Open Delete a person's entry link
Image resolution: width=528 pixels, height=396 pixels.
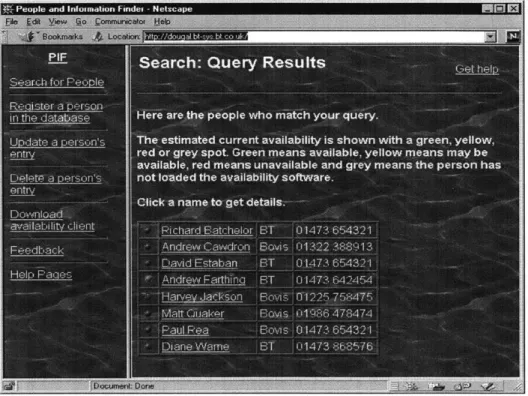tap(56, 184)
